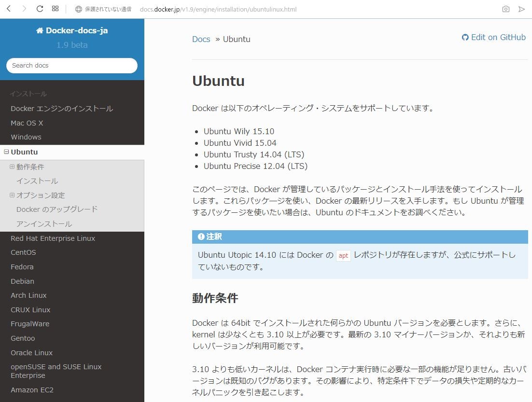Go back with the browser back arrow

9,9
